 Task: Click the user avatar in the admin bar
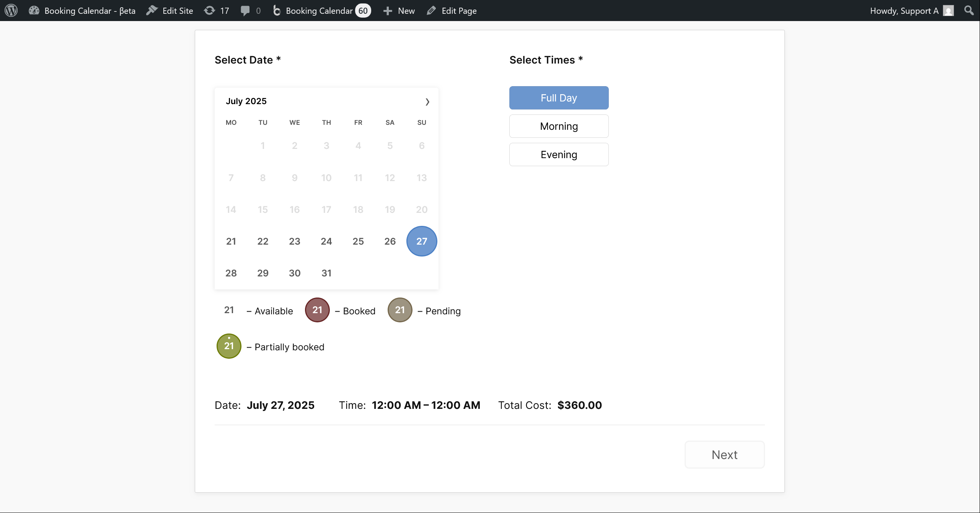pos(948,11)
